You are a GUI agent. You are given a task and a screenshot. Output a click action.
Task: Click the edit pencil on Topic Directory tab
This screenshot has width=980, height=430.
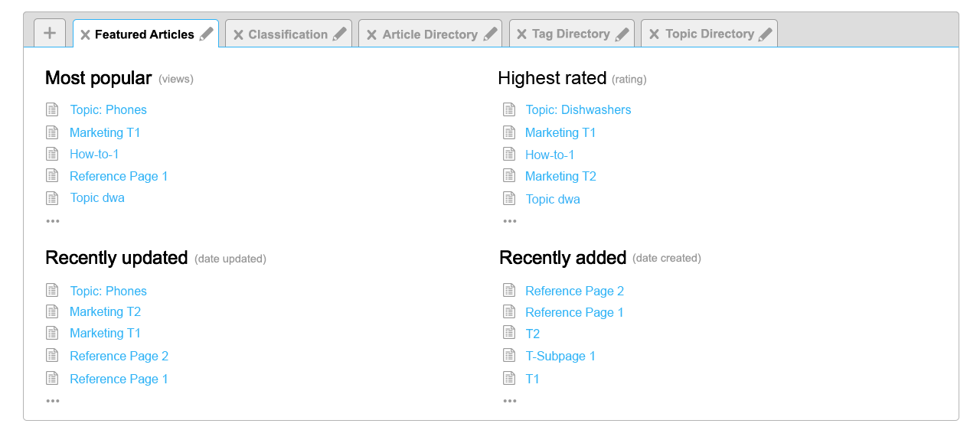(x=766, y=34)
